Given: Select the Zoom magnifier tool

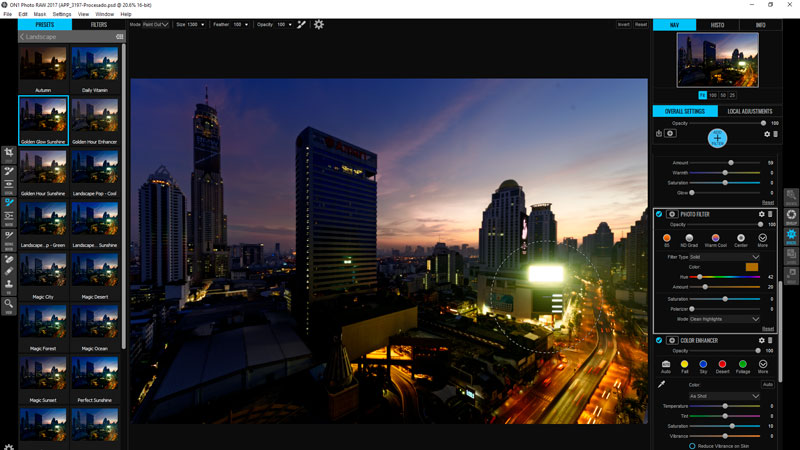Looking at the screenshot, I should [8, 303].
